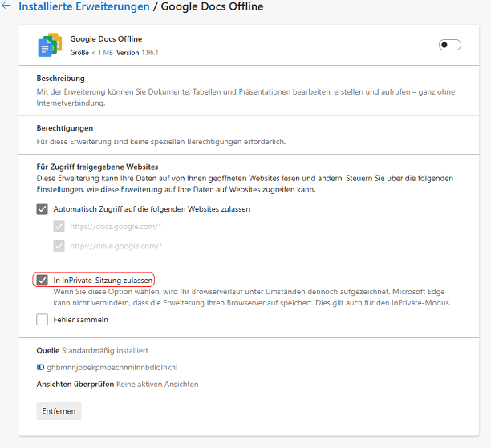Click the drive.google.com checkbox
The image size is (491, 448).
(59, 246)
